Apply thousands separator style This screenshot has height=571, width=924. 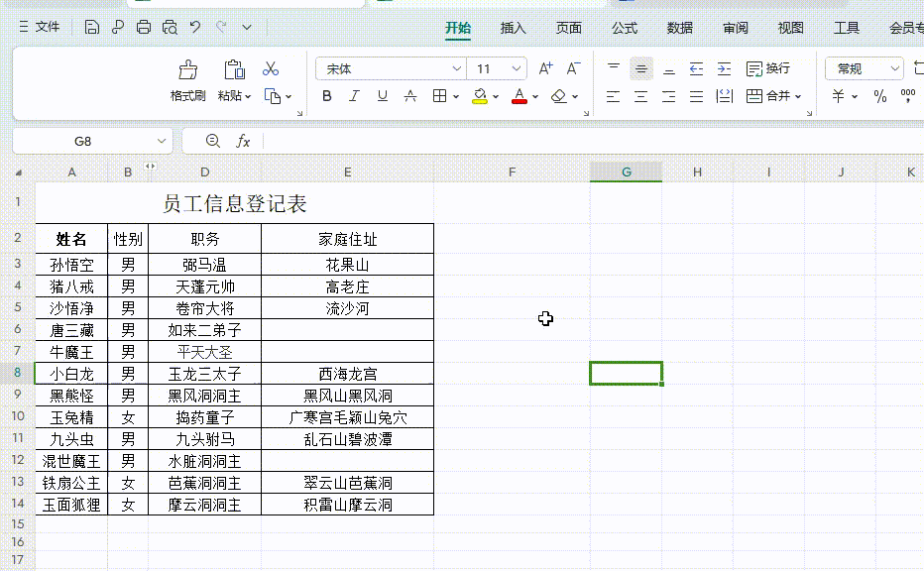pyautogui.click(x=908, y=96)
